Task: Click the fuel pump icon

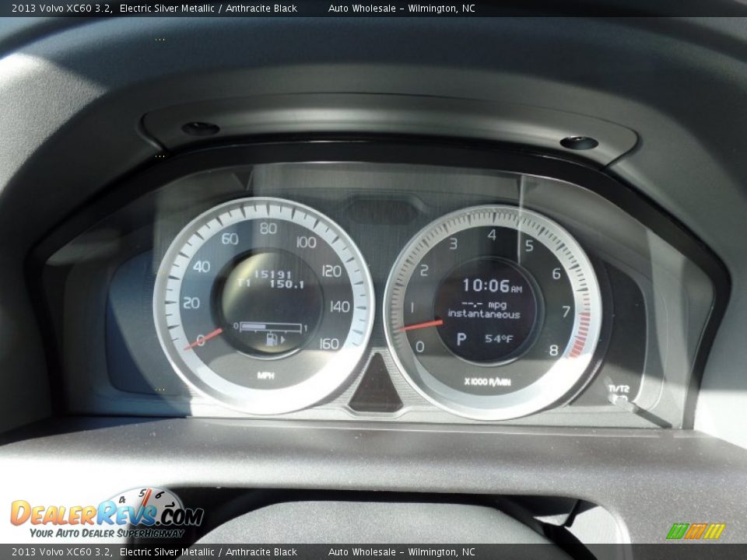Action: (x=270, y=338)
